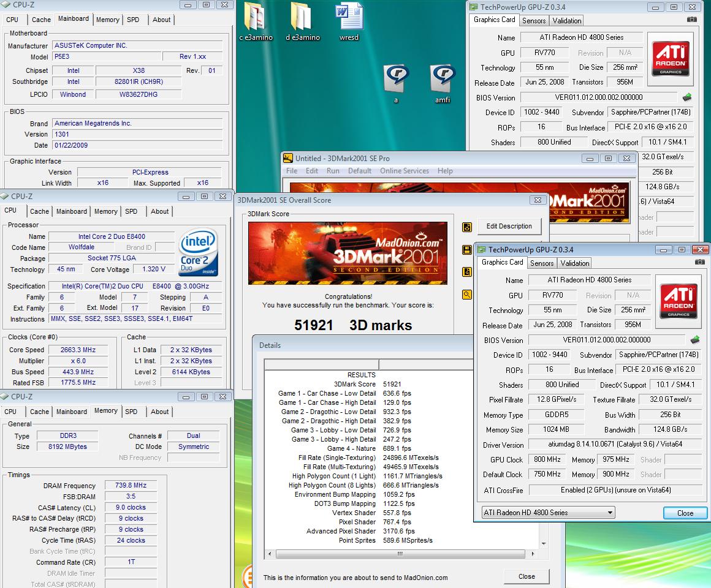Image resolution: width=711 pixels, height=588 pixels.
Task: Open the File menu in 3DMark2001
Action: (x=292, y=171)
